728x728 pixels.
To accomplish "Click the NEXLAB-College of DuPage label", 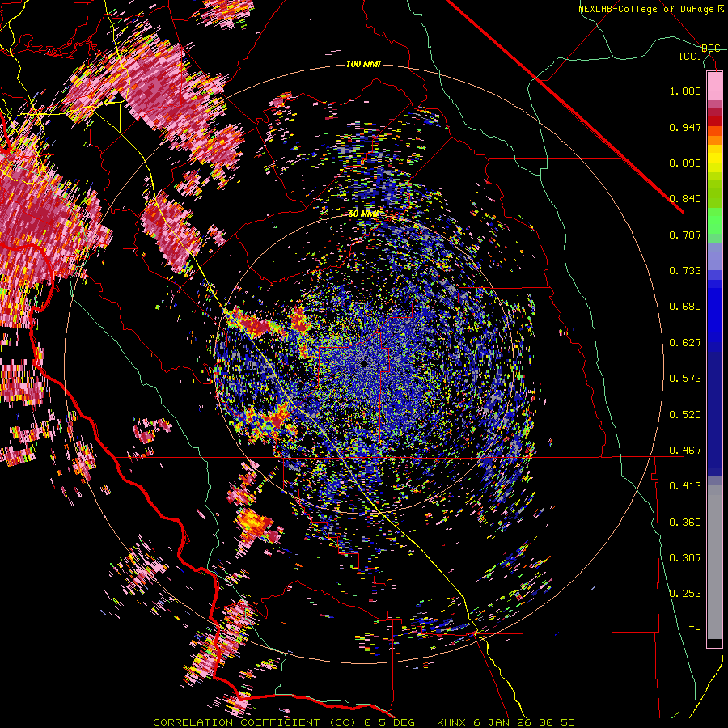I will (651, 9).
